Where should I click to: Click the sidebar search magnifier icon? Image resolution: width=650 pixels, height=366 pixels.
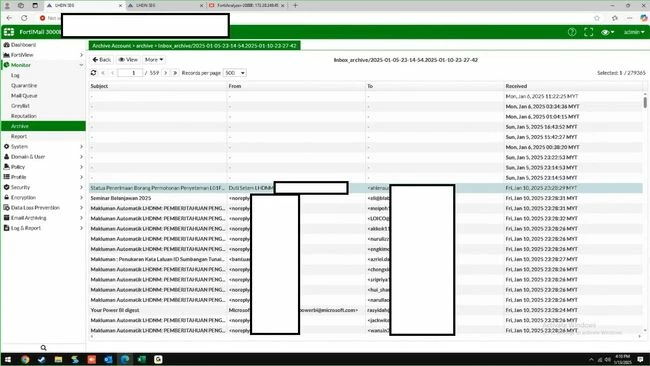coord(43,348)
